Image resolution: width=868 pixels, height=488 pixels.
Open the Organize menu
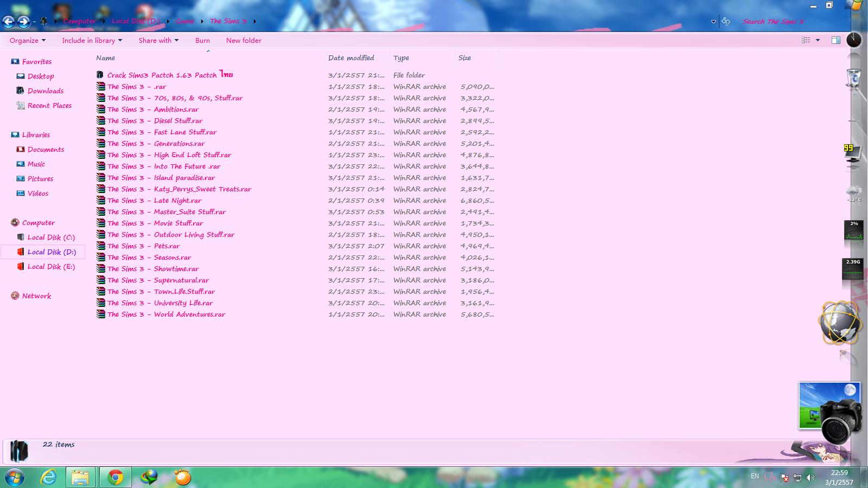[x=28, y=40]
